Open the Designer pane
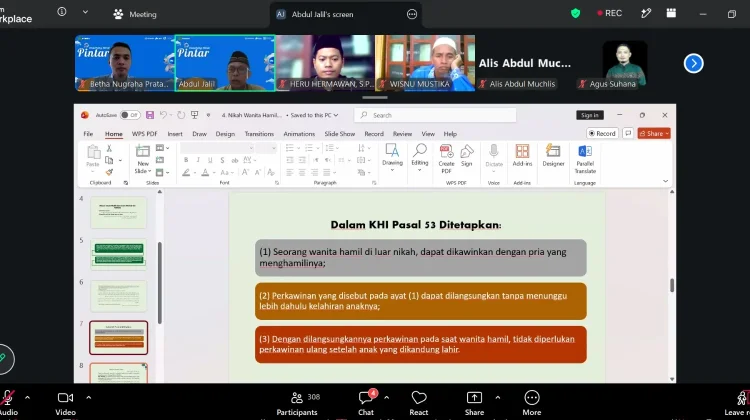Screen dimensions: 750x420 pyautogui.click(x=553, y=155)
